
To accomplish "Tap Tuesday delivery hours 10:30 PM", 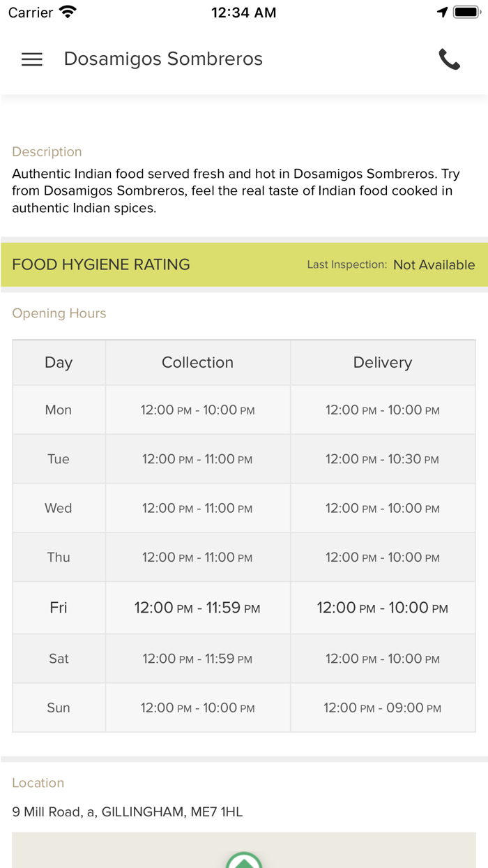I will [382, 459].
